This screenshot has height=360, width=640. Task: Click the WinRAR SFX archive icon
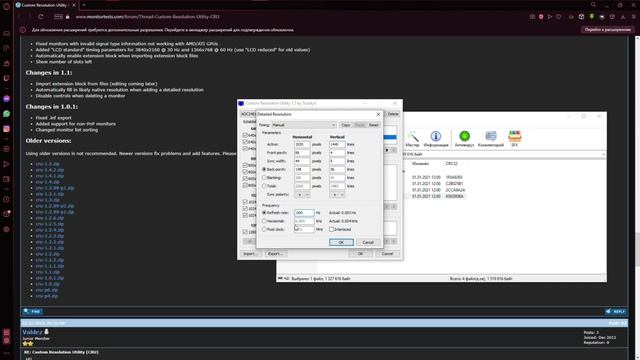[x=514, y=139]
